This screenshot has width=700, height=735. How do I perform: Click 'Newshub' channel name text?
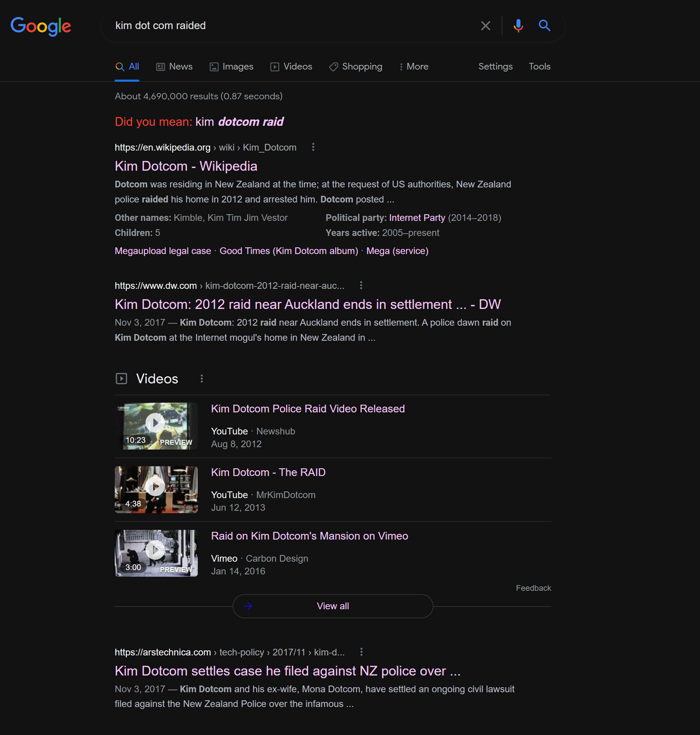[x=276, y=431]
